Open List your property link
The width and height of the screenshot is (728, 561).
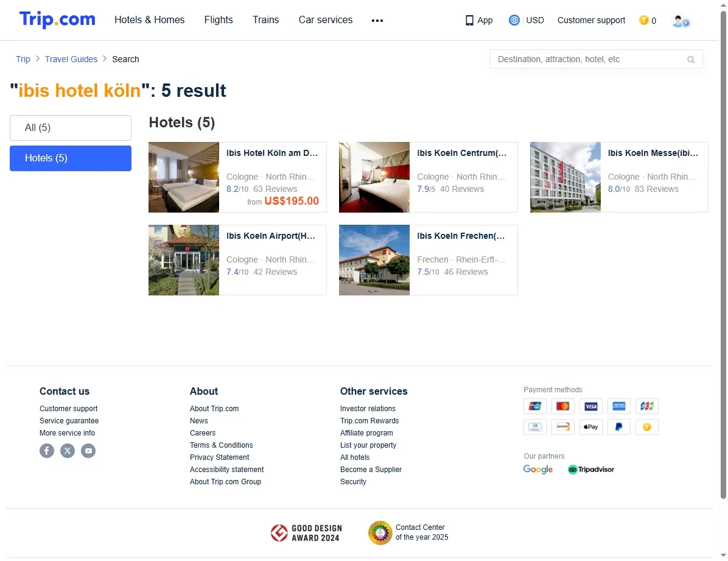368,445
